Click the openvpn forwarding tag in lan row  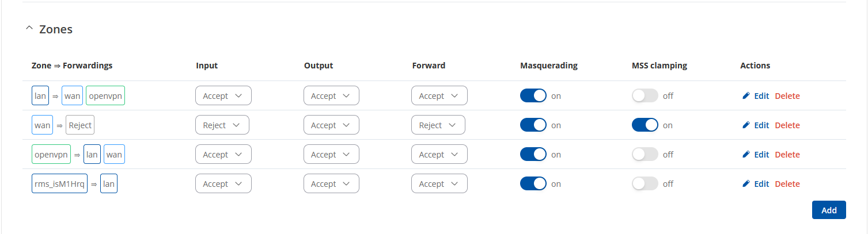pyautogui.click(x=105, y=96)
